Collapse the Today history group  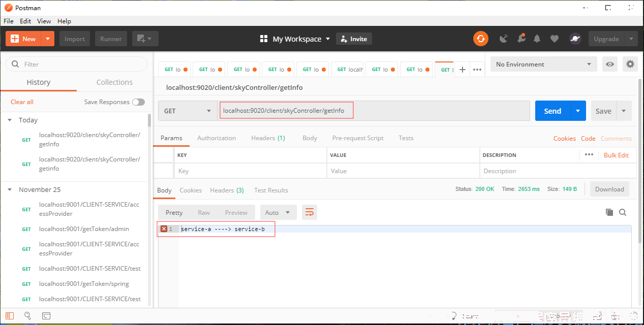(x=10, y=120)
